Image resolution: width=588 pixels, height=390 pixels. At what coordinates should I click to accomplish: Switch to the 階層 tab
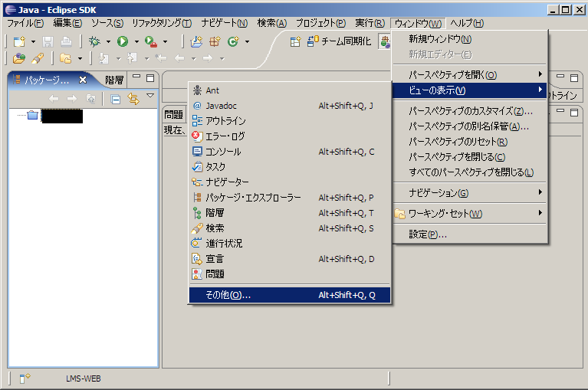tap(114, 80)
